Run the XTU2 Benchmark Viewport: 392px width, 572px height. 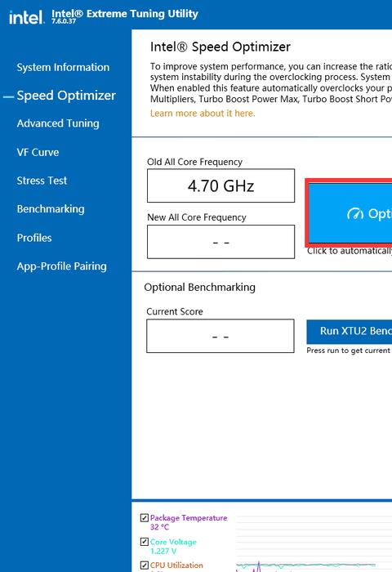[350, 332]
